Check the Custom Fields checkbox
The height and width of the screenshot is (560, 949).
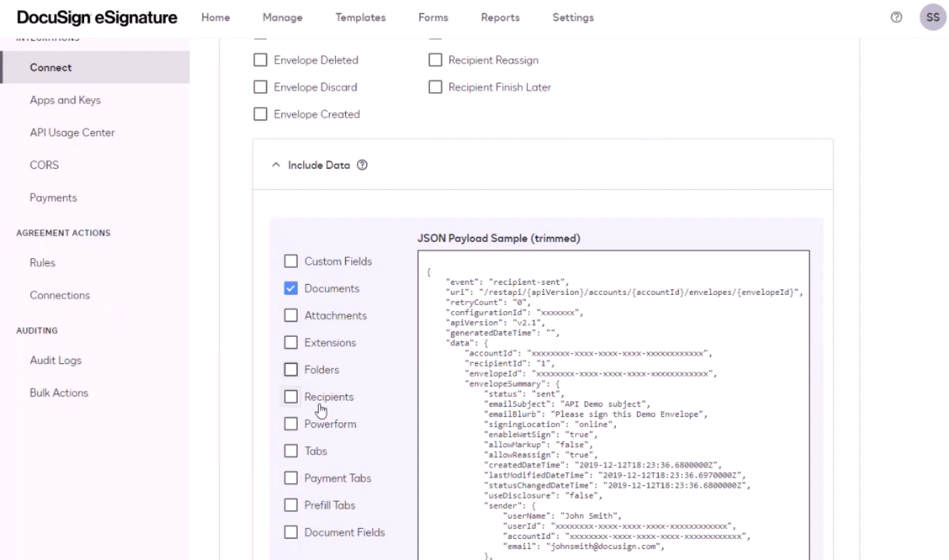(291, 262)
